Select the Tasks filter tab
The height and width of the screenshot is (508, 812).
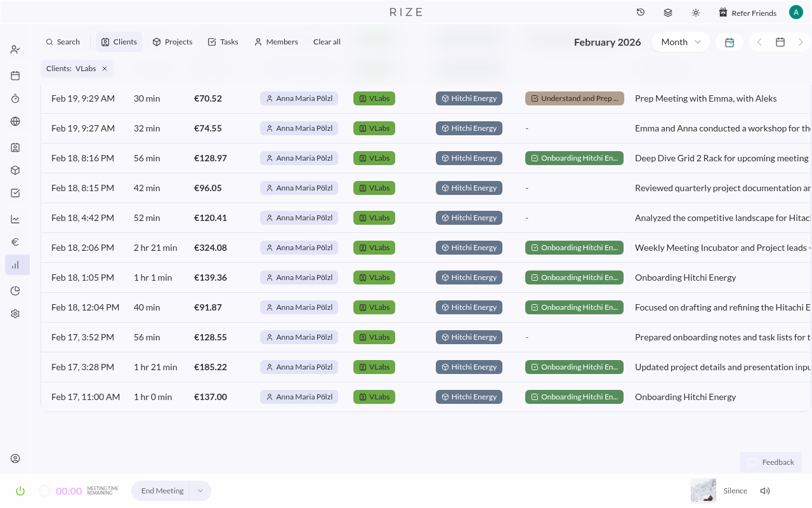[223, 42]
